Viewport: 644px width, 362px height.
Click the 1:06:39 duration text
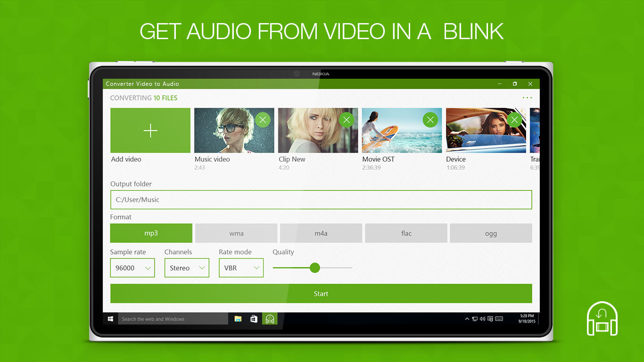[455, 168]
